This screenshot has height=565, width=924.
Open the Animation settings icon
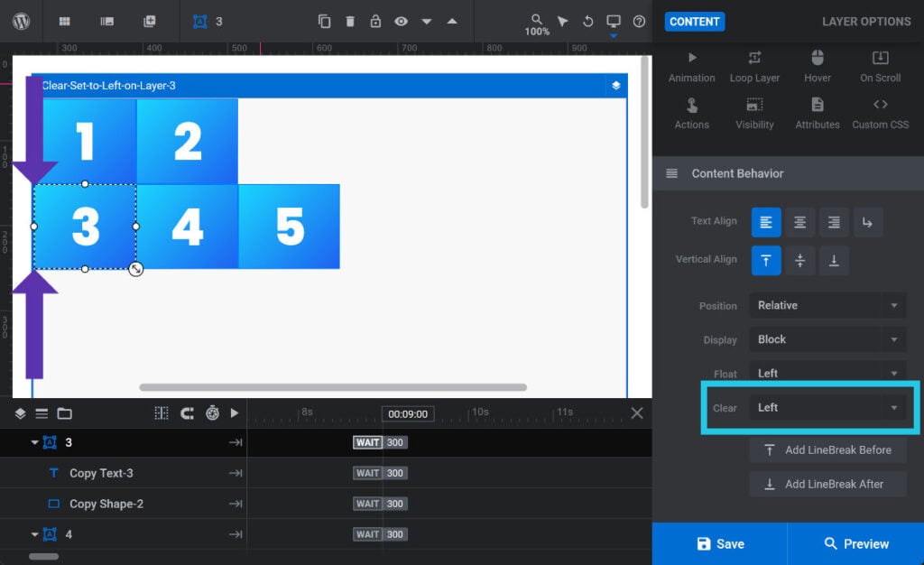[692, 67]
